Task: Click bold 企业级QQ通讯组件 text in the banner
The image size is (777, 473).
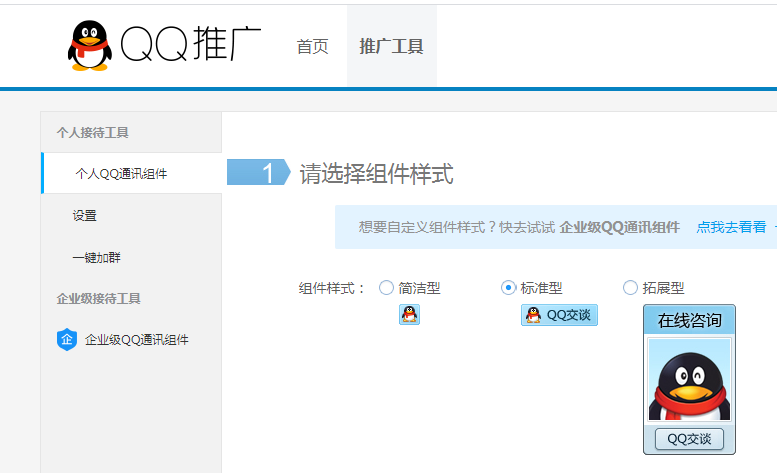Action: tap(619, 227)
